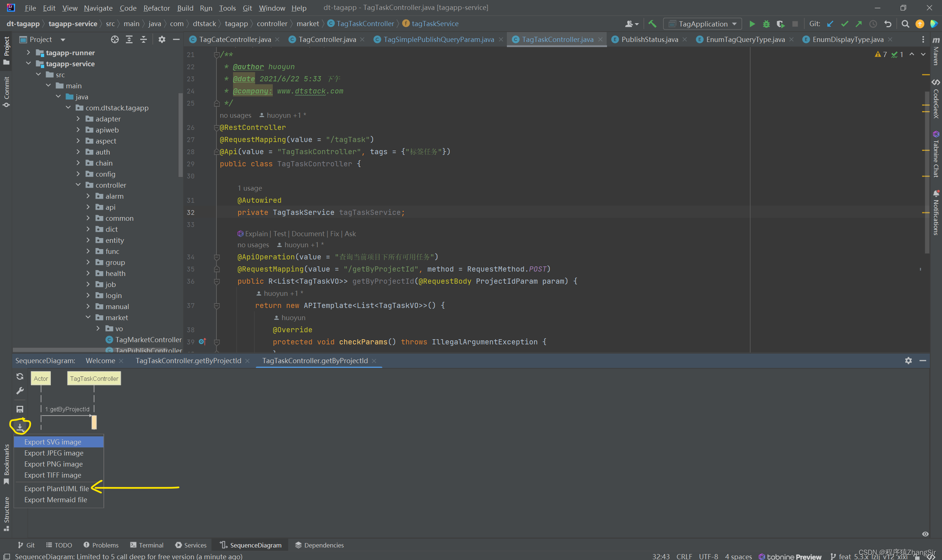Open the Navigate menu
Screen dimensions: 942x560
(98, 8)
